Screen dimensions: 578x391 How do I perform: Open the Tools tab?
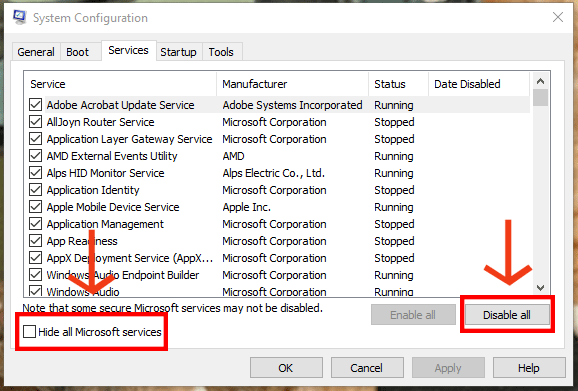[x=221, y=52]
